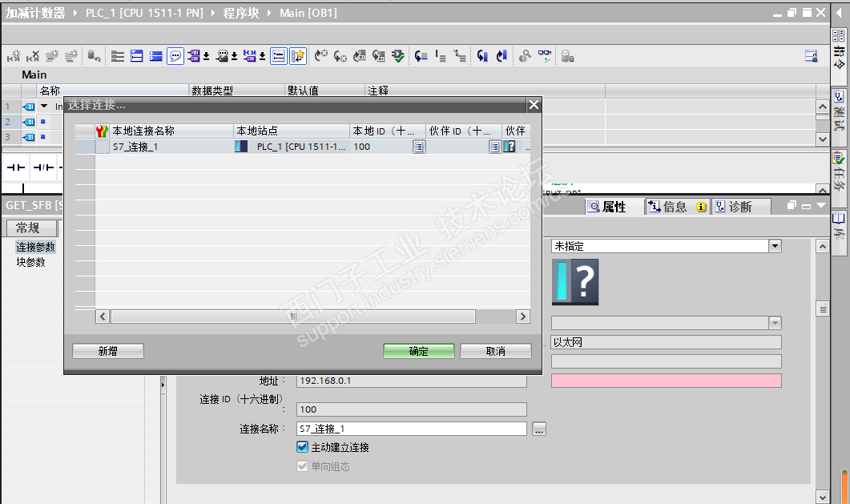
Task: Click small splitter arrow left of 地址 label
Action: [163, 385]
